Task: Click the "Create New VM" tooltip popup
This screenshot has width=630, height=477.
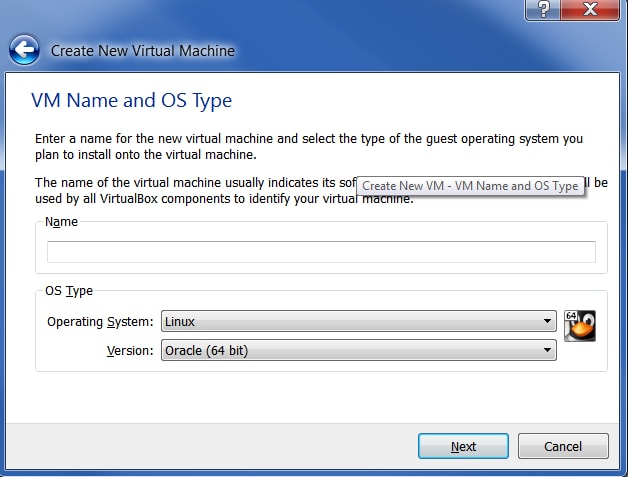Action: [x=470, y=186]
